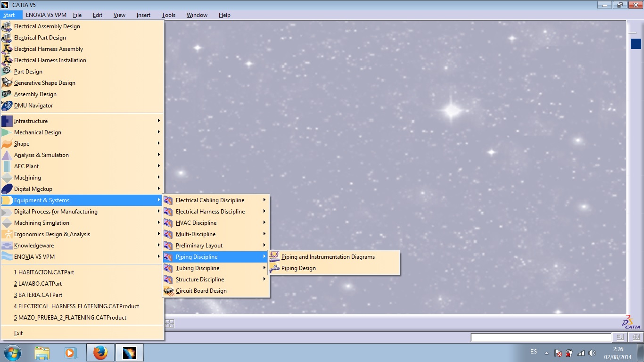Screen dimensions: 644x362
Task: Click the Electrical Harness Assembly icon
Action: 7,49
